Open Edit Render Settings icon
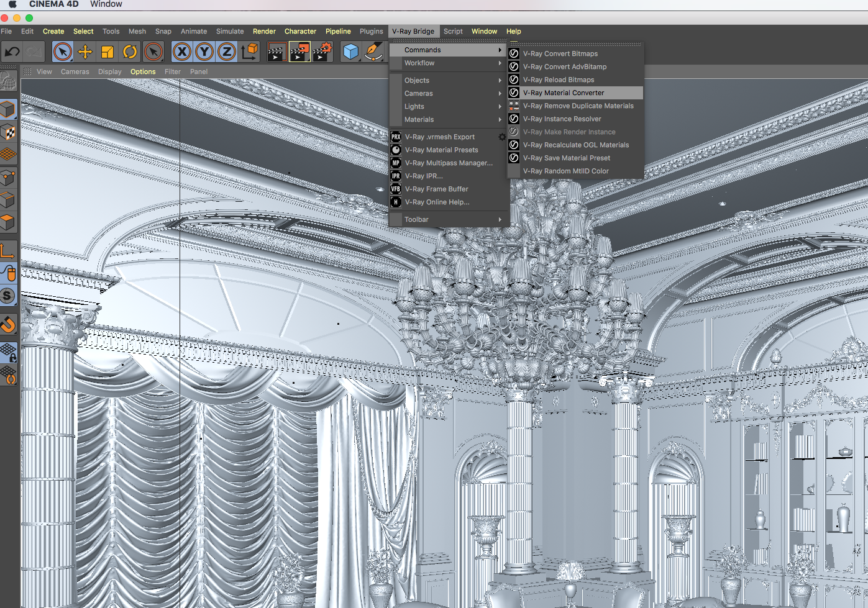The width and height of the screenshot is (868, 608). [x=322, y=52]
